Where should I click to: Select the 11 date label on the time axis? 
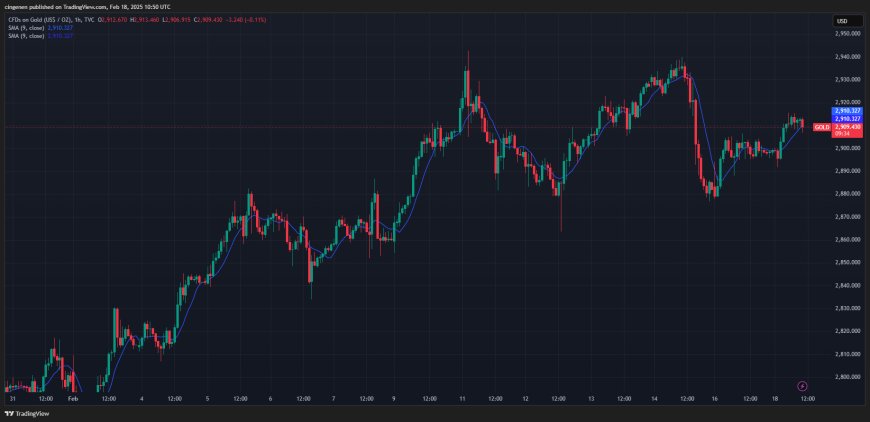(462, 398)
